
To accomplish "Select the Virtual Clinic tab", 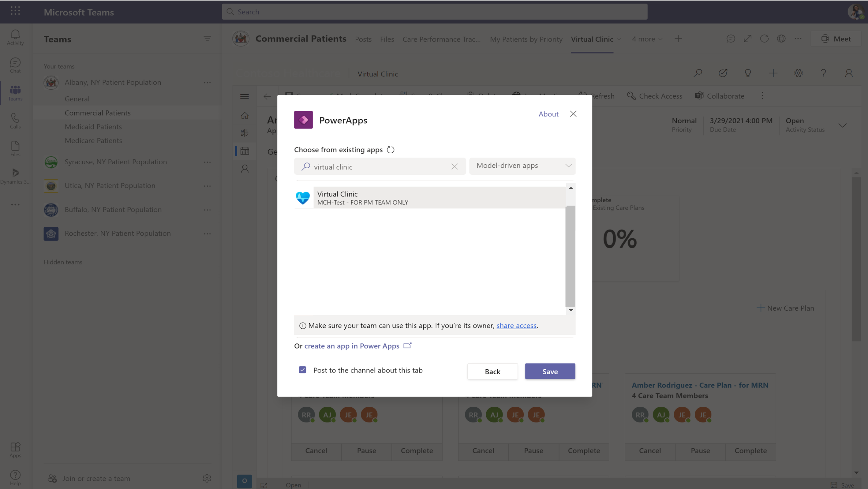I will click(x=592, y=39).
